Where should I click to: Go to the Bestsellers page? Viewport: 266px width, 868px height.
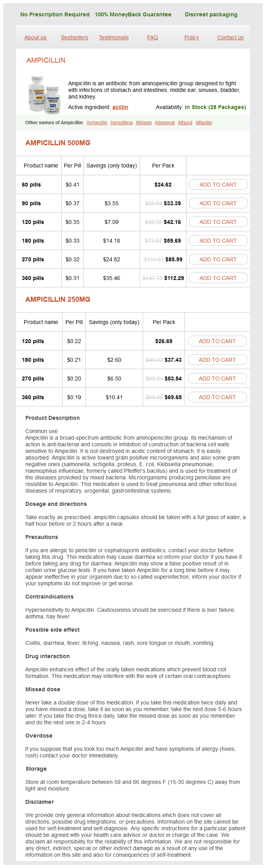74,37
